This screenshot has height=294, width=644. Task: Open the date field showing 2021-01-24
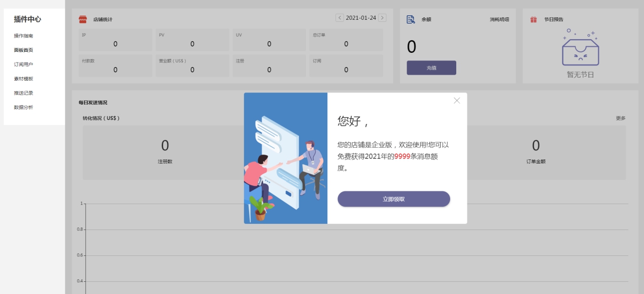click(361, 18)
